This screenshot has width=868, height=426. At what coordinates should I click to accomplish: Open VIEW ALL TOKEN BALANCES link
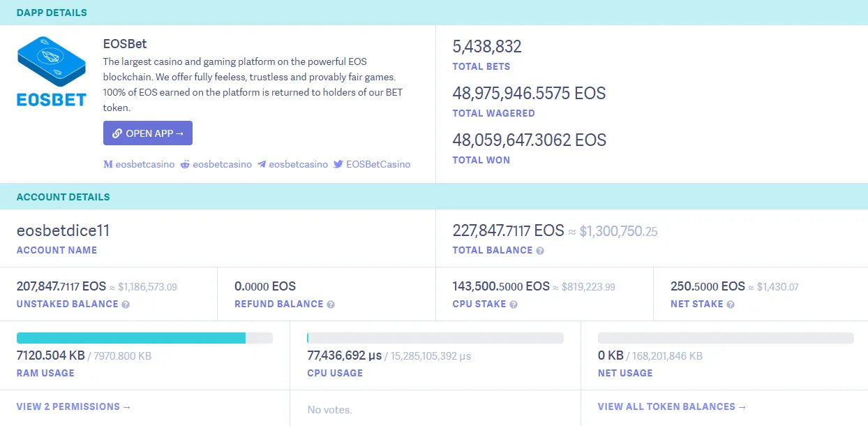tap(672, 406)
